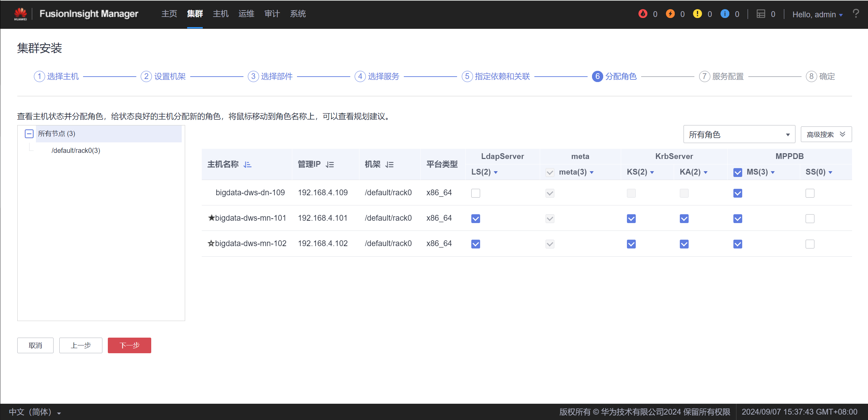Click step 1 circle 选择主机
The height and width of the screenshot is (420, 868).
point(39,76)
